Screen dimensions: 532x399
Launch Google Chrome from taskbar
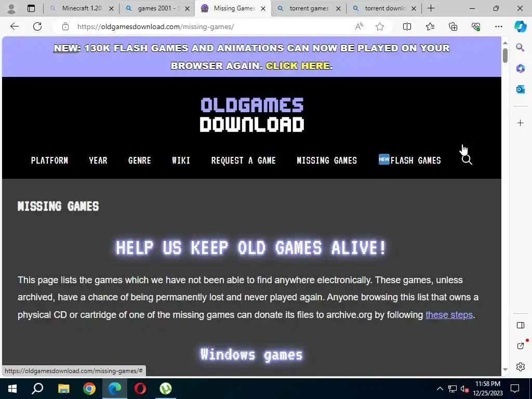tap(89, 389)
